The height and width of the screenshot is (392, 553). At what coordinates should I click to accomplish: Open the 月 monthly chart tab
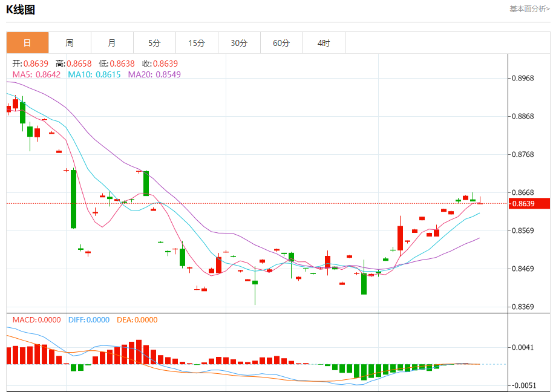112,43
